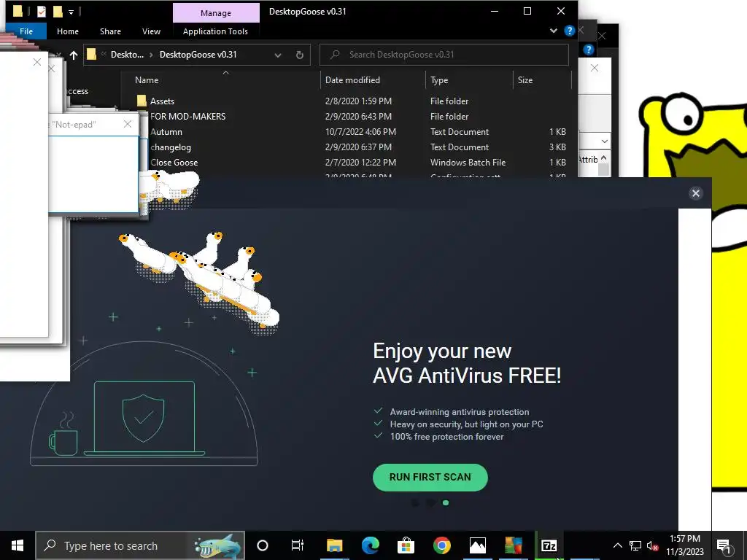Select the Application Tools tab
Screen dimensions: 747x560
pos(215,31)
